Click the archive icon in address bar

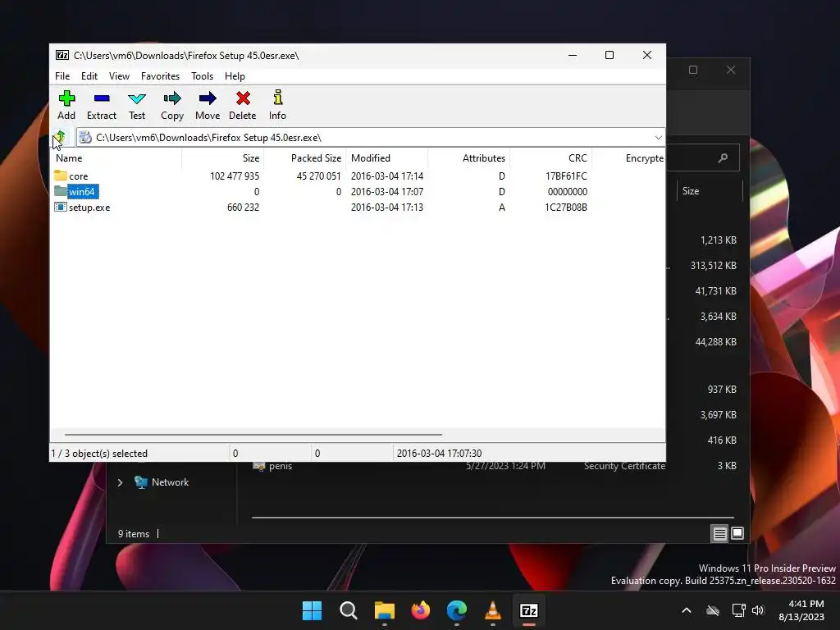85,138
